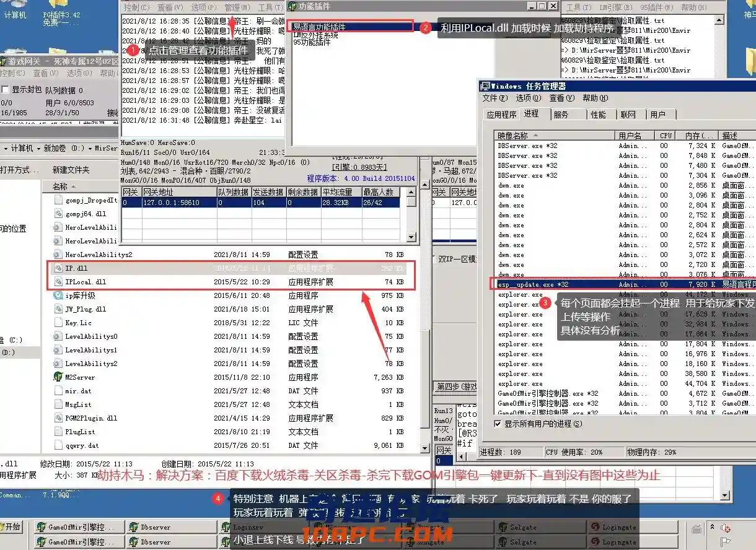
Task: Switch to 服务 tab in Task Manager
Action: 567,115
